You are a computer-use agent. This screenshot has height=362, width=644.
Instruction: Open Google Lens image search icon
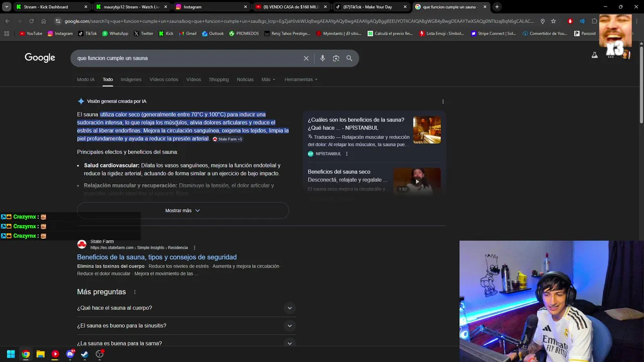click(x=336, y=58)
